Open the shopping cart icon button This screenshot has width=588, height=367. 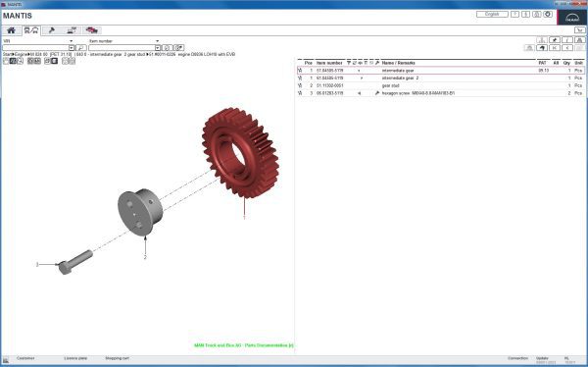click(580, 30)
